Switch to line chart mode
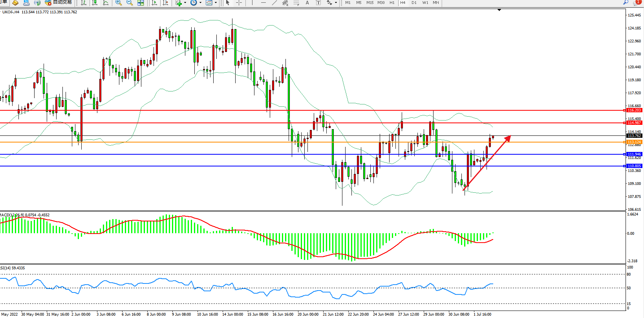The width and height of the screenshot is (644, 318). tap(106, 3)
